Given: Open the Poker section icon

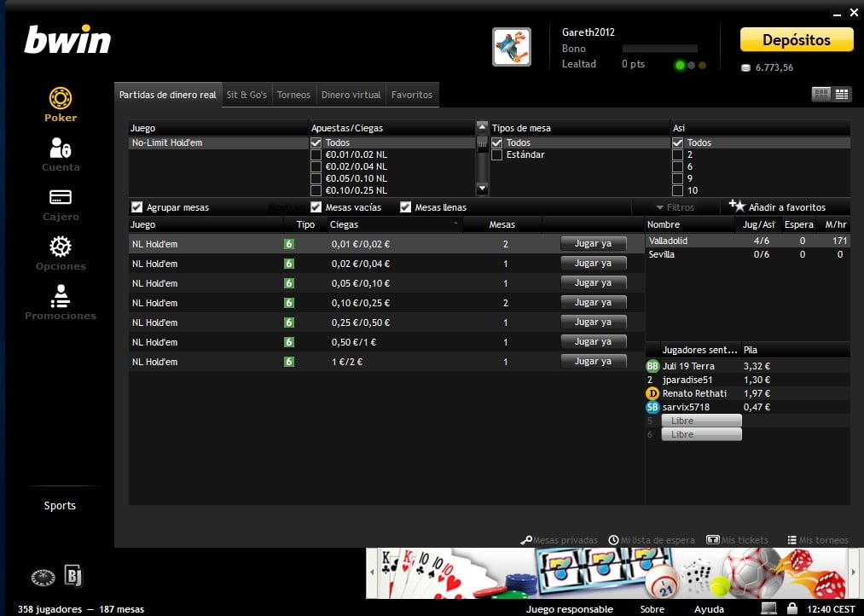Looking at the screenshot, I should (60, 99).
